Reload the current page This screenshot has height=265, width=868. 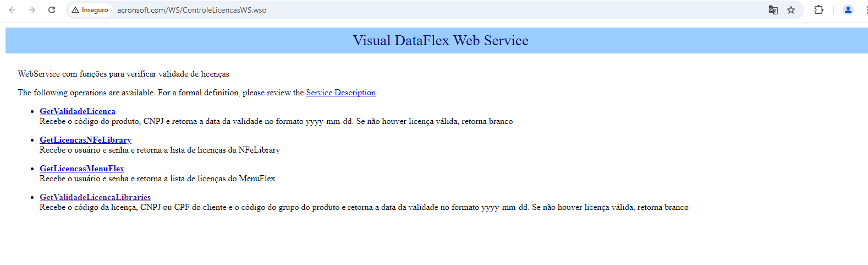tap(52, 10)
